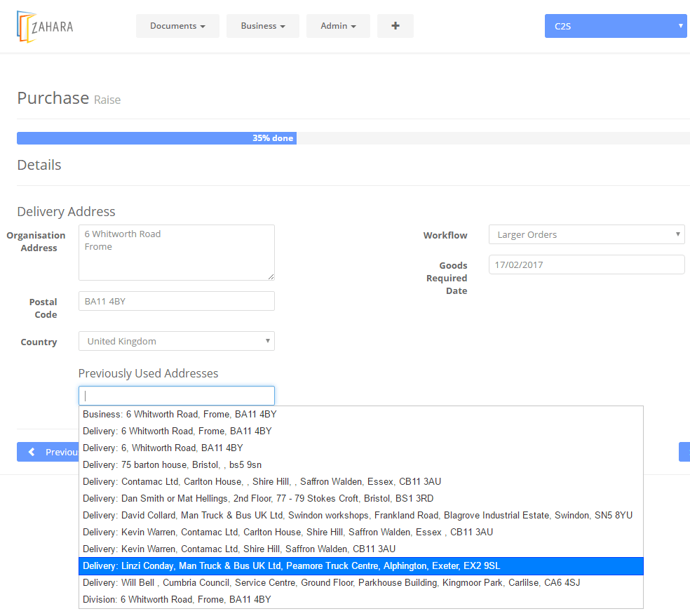
Task: Choose highlighted Linzi Conday Exeter address
Action: (361, 565)
